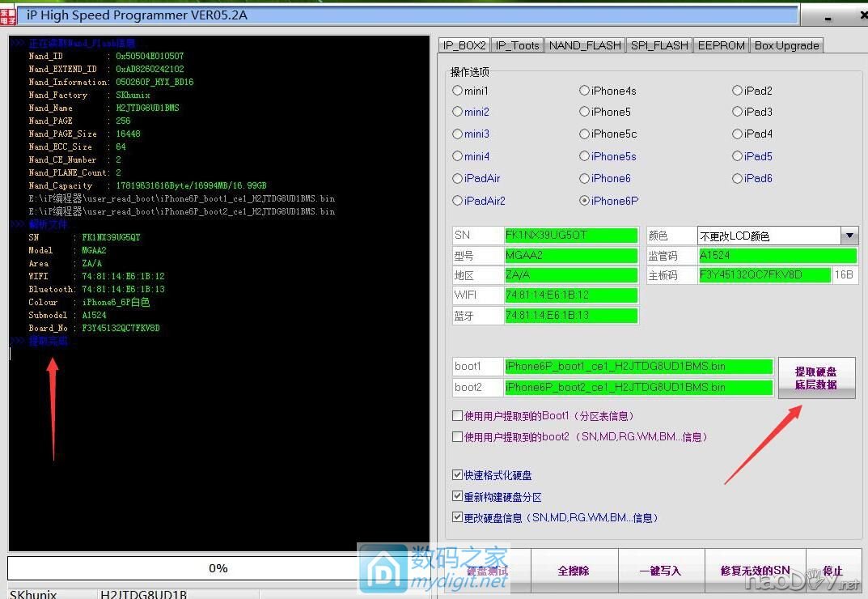Select the iPhone5s radio option
This screenshot has width=868, height=599.
click(585, 156)
